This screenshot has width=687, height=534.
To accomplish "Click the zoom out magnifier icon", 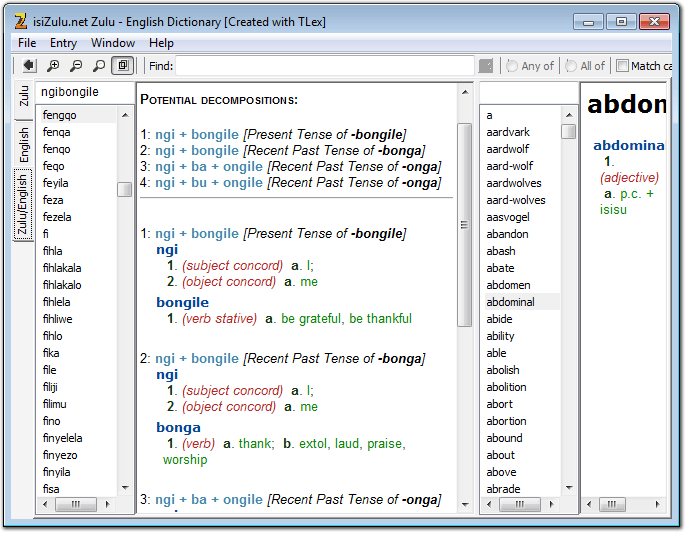I will click(76, 66).
